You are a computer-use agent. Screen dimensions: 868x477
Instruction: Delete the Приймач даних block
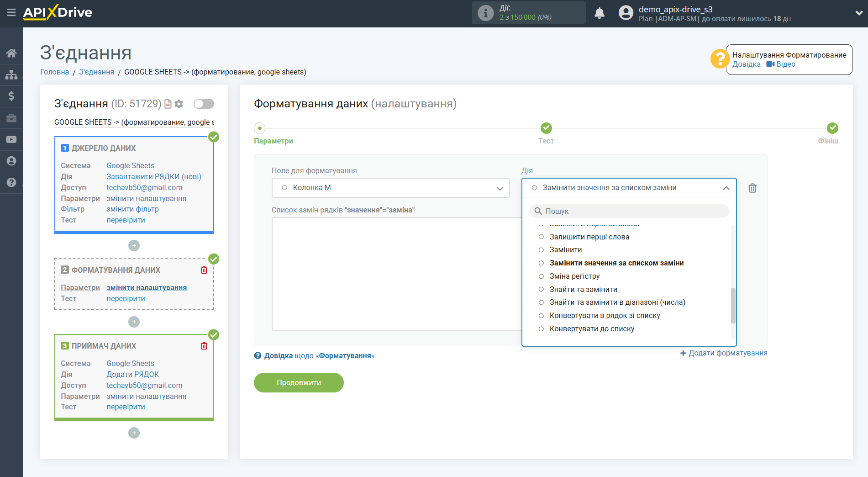point(204,346)
